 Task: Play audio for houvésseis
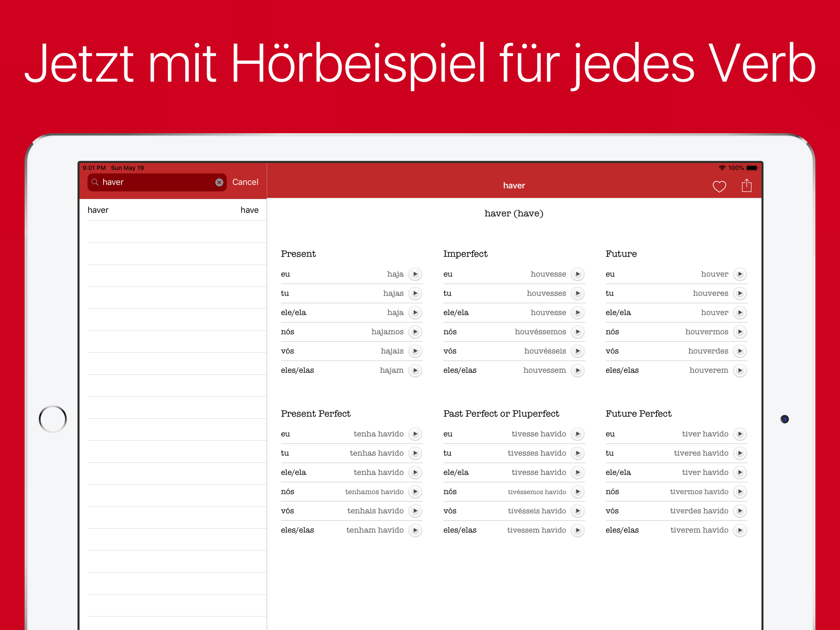(578, 351)
